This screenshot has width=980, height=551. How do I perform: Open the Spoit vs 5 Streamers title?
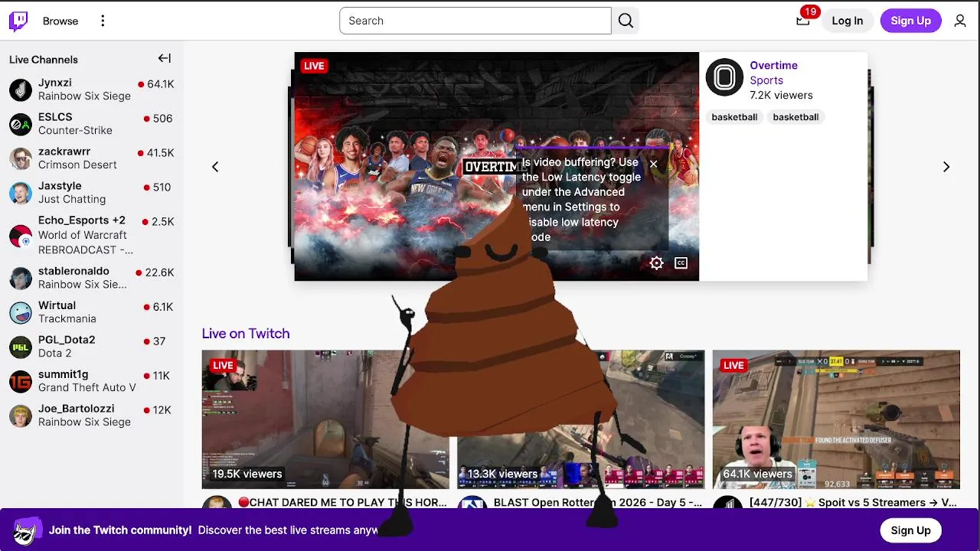point(853,503)
